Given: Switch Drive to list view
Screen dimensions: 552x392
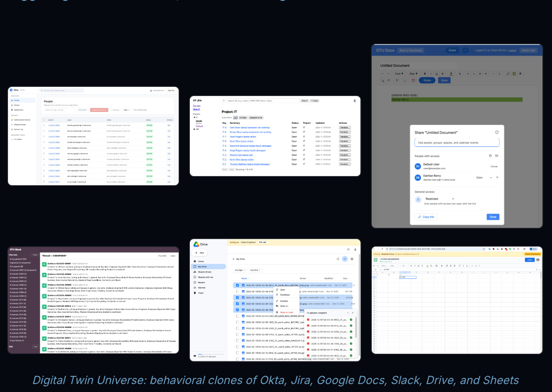Looking at the screenshot, I should (x=345, y=259).
